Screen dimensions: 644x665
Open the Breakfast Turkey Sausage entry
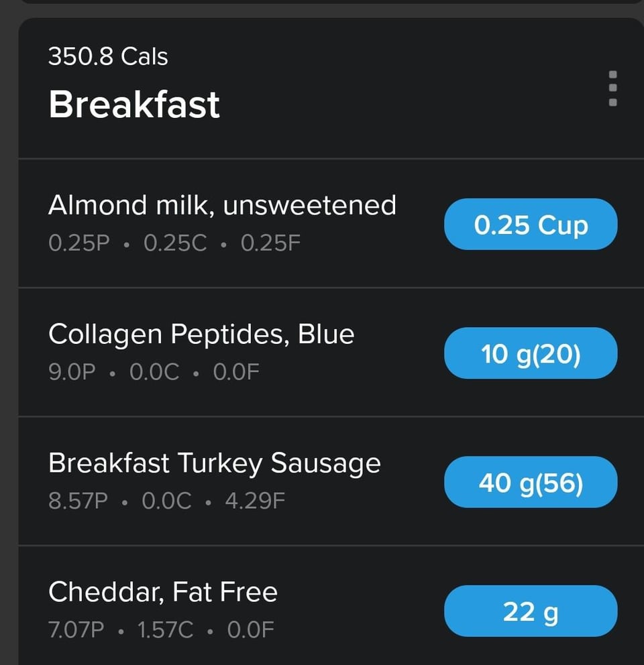(x=214, y=463)
